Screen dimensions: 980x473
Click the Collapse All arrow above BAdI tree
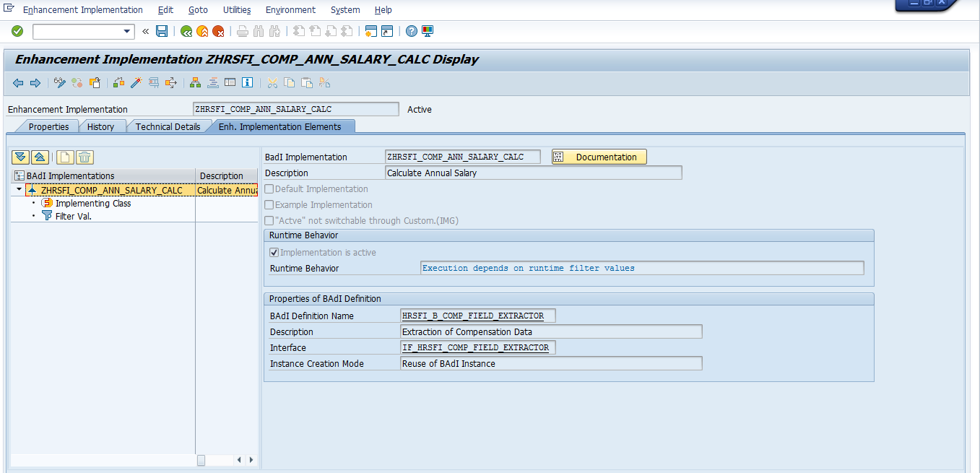click(x=40, y=157)
